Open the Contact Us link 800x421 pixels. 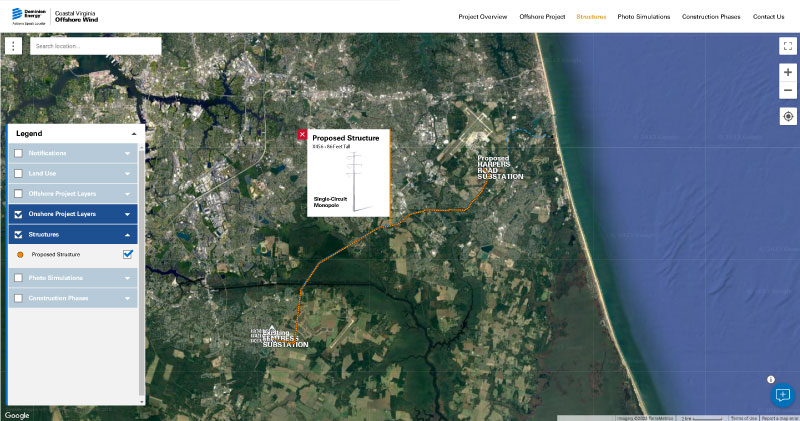tap(768, 17)
